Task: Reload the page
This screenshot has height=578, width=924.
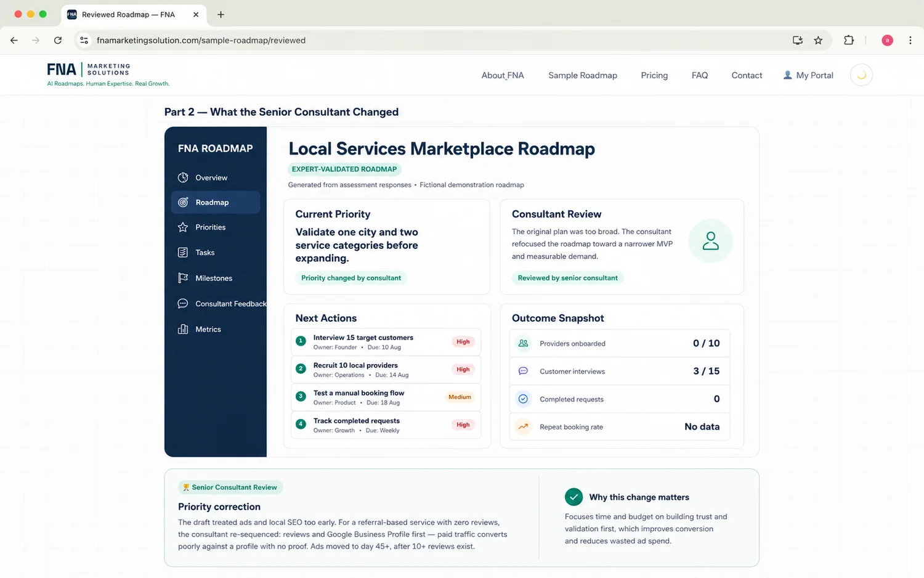Action: coord(58,40)
